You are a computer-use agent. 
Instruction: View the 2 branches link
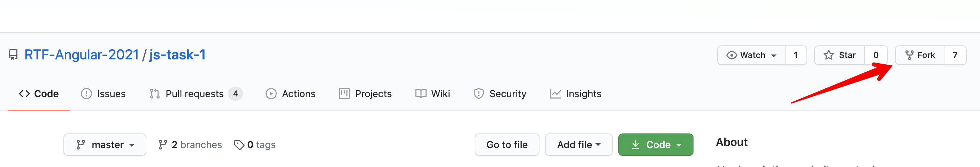click(x=190, y=145)
